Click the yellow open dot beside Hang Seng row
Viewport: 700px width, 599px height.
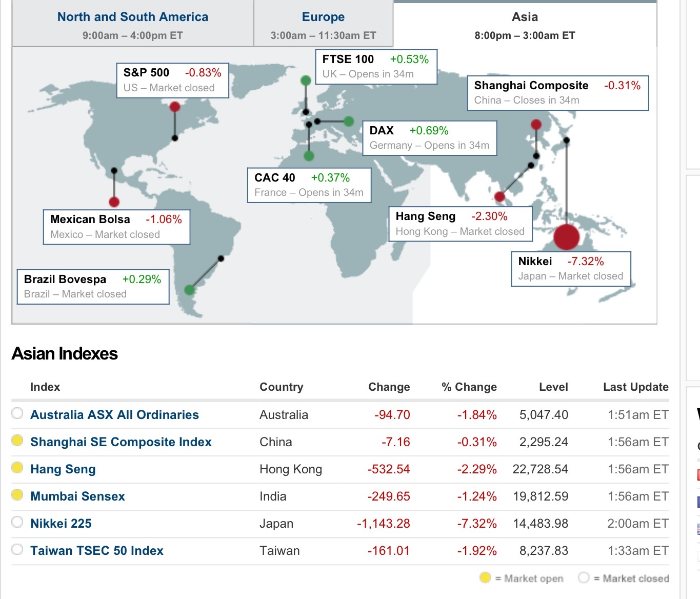click(x=17, y=467)
